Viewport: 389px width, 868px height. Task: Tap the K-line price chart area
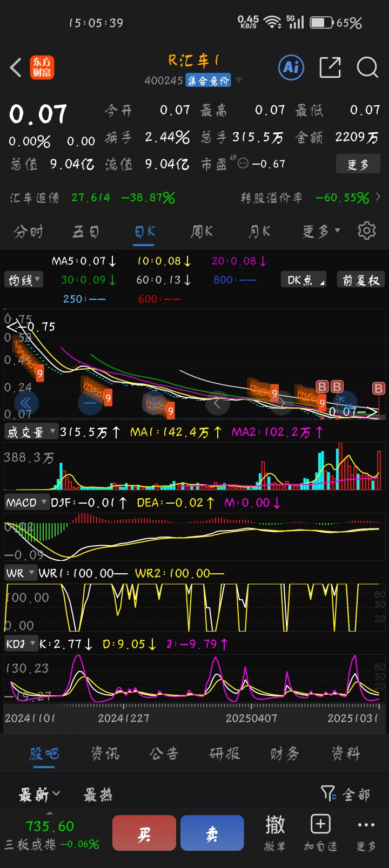pos(194,364)
